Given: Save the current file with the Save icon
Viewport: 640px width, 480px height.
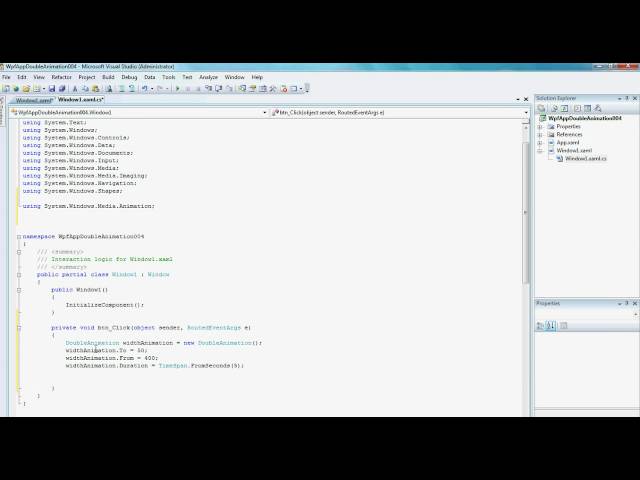Looking at the screenshot, I should coord(52,88).
